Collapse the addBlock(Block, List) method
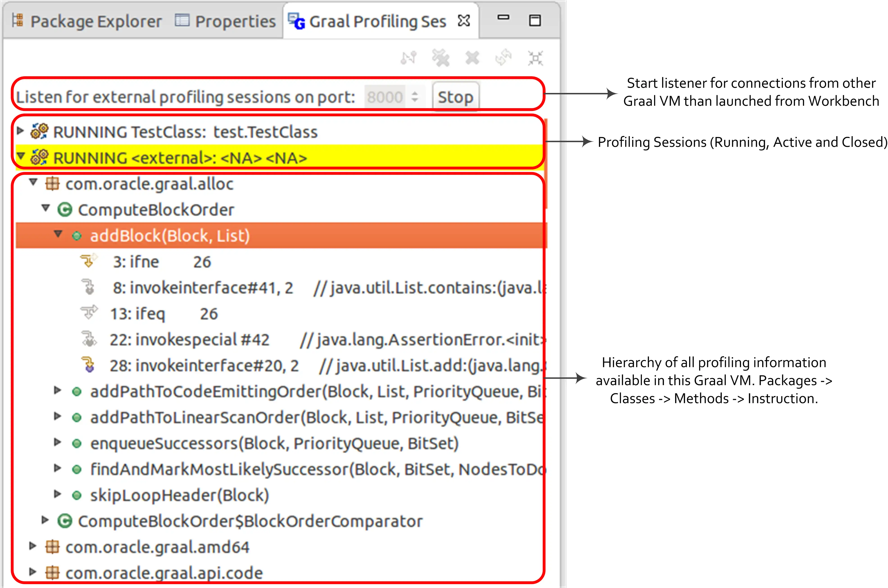The height and width of the screenshot is (588, 888). coord(58,234)
